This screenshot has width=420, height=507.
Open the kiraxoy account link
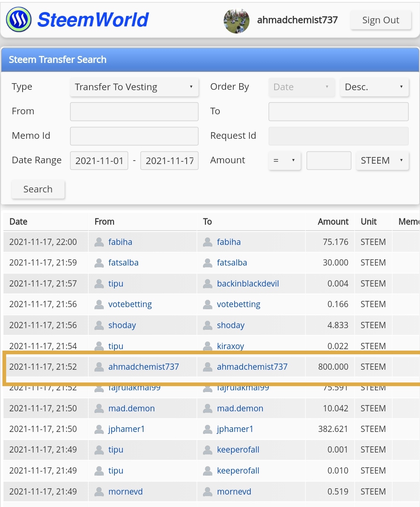coord(230,346)
